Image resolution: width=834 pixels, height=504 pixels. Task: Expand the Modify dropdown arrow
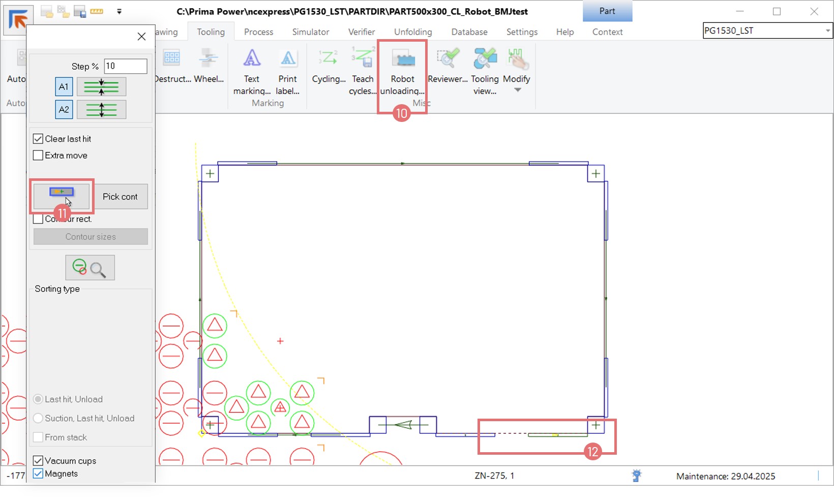click(517, 90)
